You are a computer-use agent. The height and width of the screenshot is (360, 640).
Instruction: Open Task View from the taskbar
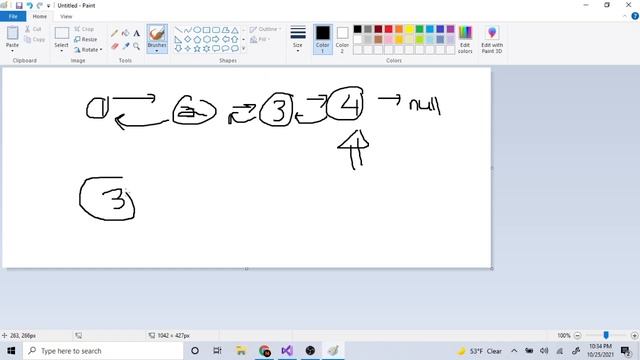point(217,351)
